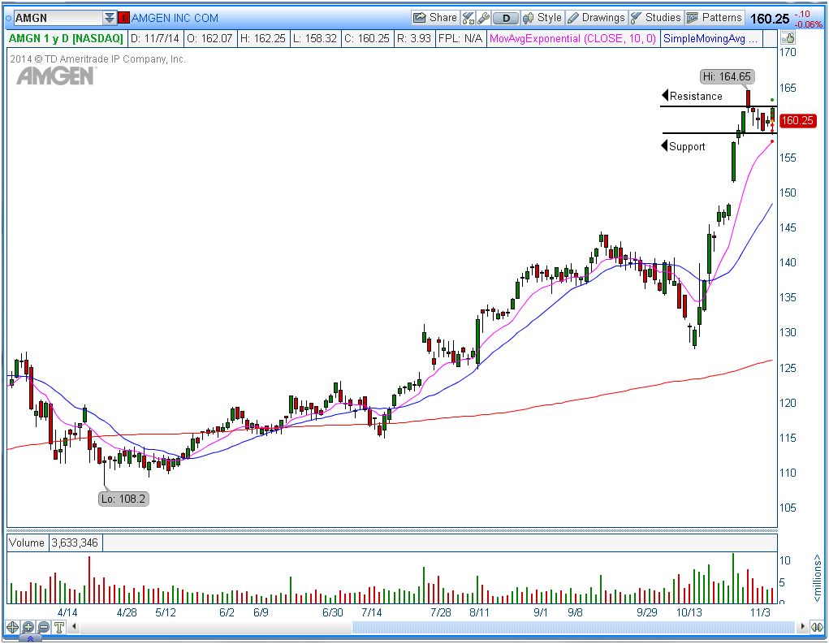Zoom in with the plus magnifier icon
The width and height of the screenshot is (829, 644).
point(28,628)
